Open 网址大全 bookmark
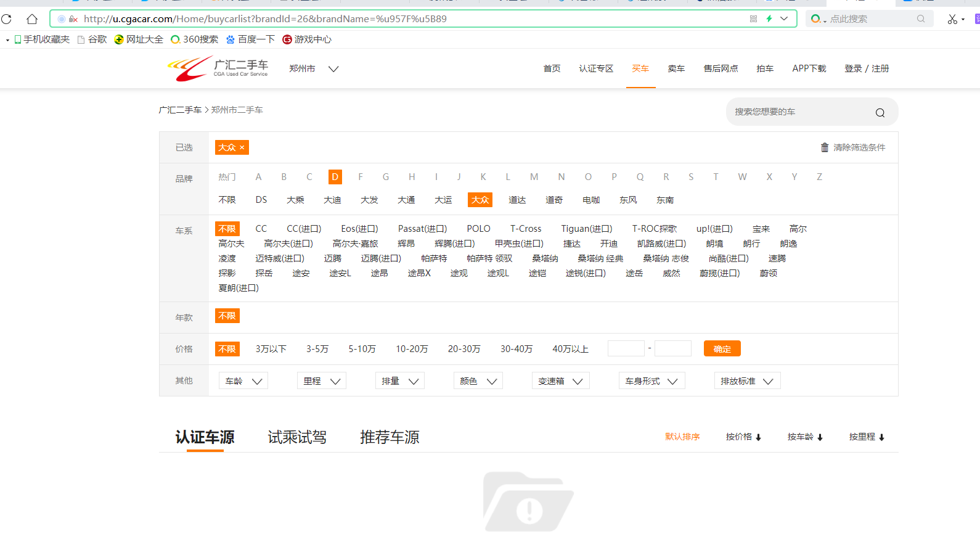 pyautogui.click(x=139, y=39)
